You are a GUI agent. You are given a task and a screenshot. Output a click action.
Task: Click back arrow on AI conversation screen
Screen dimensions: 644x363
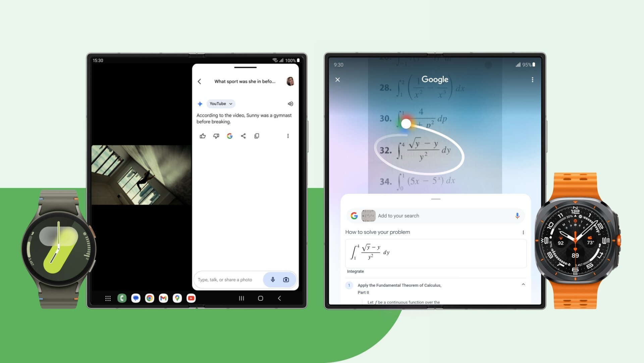click(x=200, y=81)
